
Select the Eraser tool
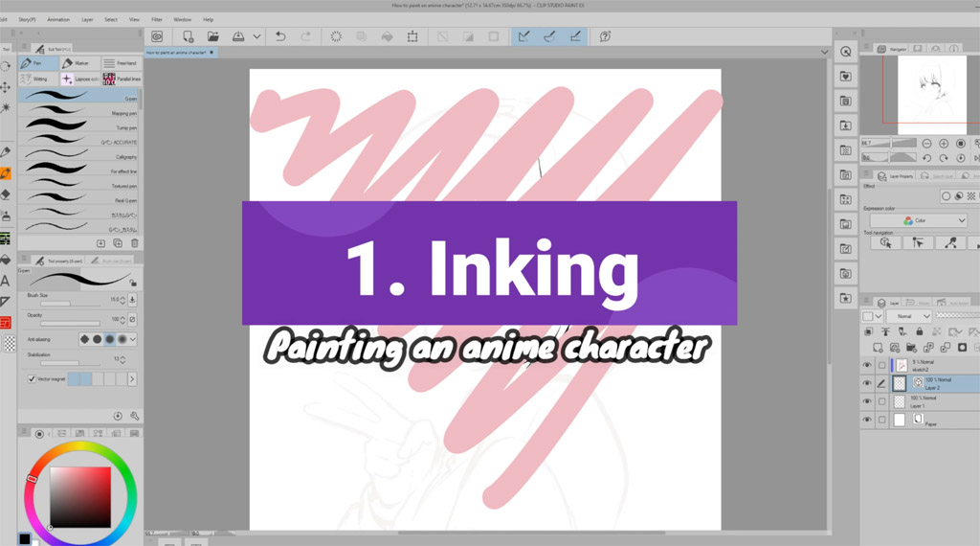[6, 194]
